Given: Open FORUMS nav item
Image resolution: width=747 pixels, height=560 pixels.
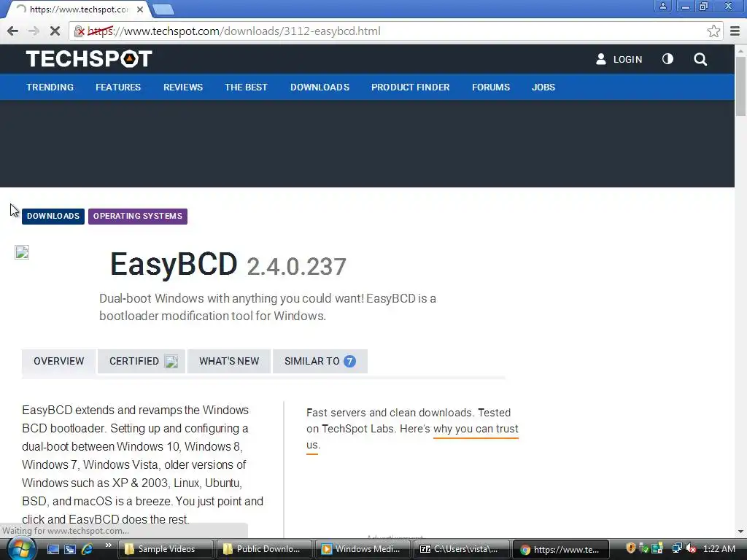Looking at the screenshot, I should coord(491,87).
